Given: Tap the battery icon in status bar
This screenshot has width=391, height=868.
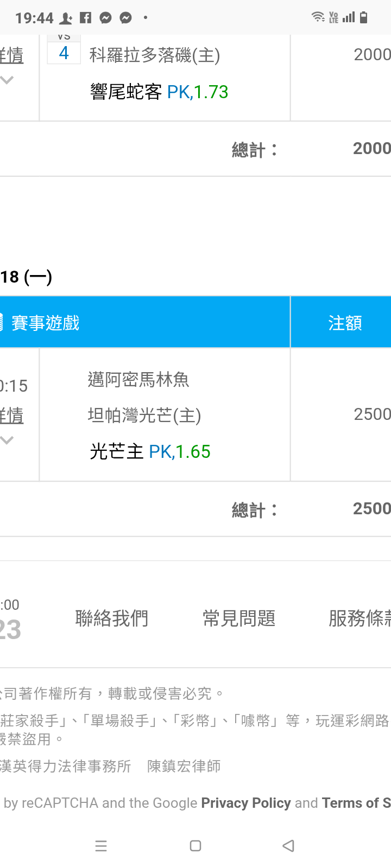Looking at the screenshot, I should click(364, 17).
